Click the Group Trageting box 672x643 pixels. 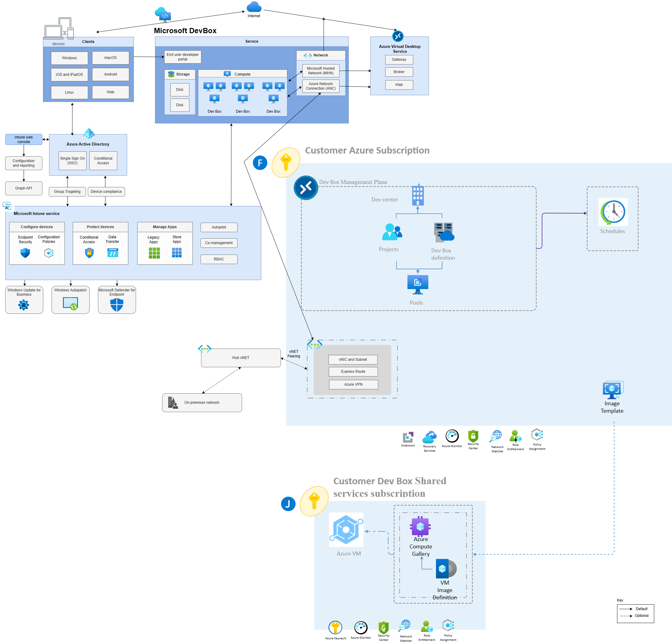tap(67, 192)
